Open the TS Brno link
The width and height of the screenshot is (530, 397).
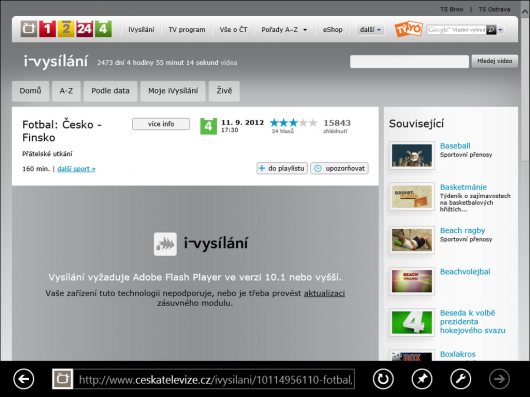point(452,9)
